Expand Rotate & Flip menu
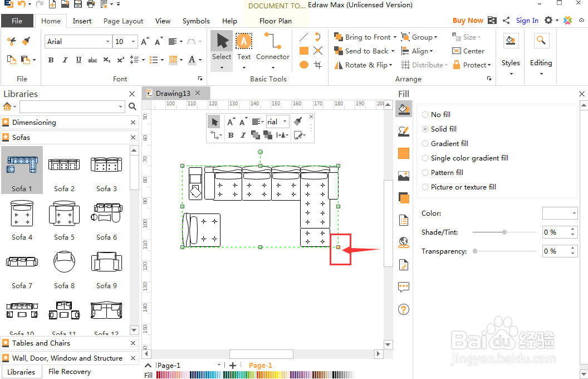Image resolution: width=588 pixels, height=379 pixels. pyautogui.click(x=391, y=65)
